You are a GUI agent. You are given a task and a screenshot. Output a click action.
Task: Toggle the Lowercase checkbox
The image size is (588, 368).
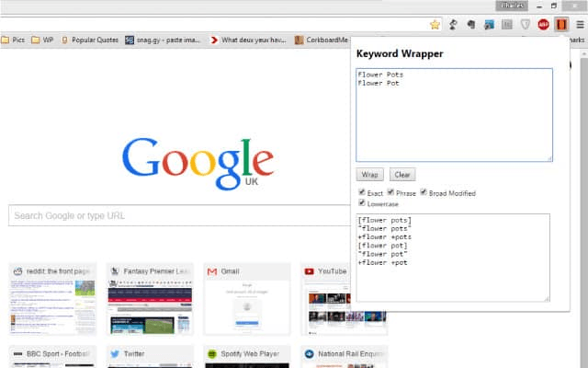[361, 203]
